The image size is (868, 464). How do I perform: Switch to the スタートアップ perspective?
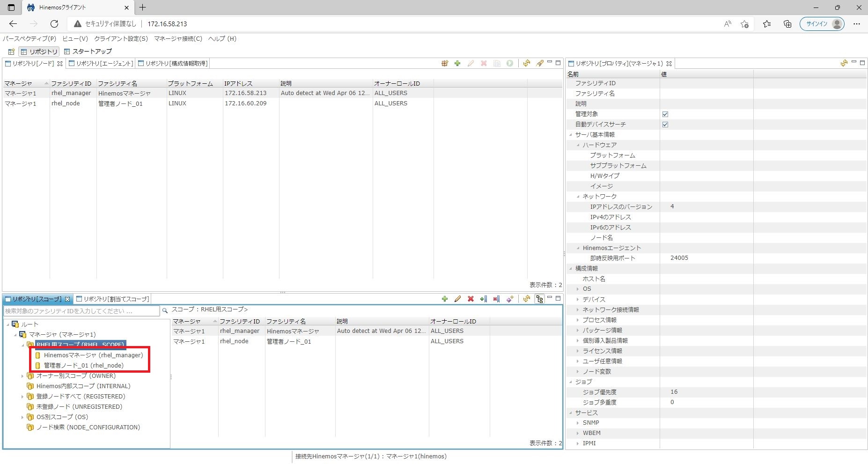pyautogui.click(x=88, y=52)
